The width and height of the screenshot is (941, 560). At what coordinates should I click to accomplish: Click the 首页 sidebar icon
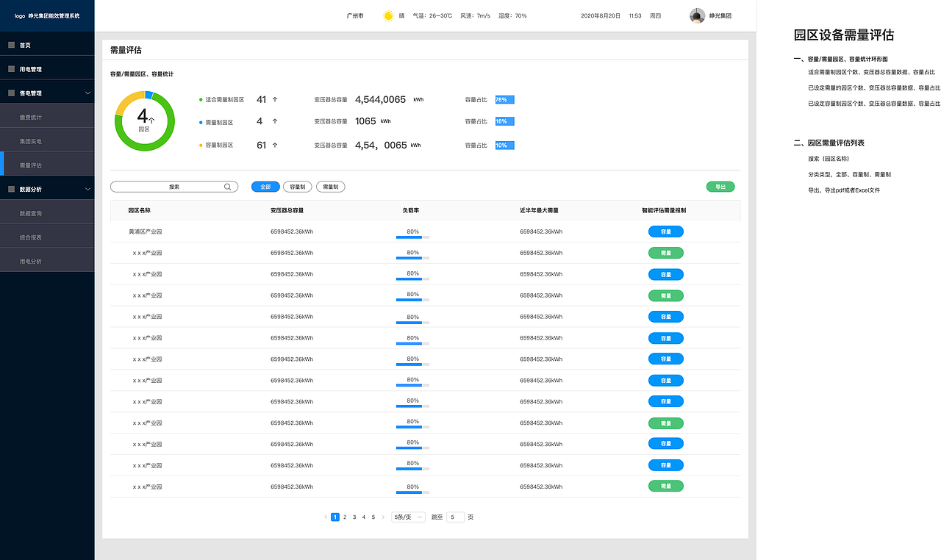(11, 45)
